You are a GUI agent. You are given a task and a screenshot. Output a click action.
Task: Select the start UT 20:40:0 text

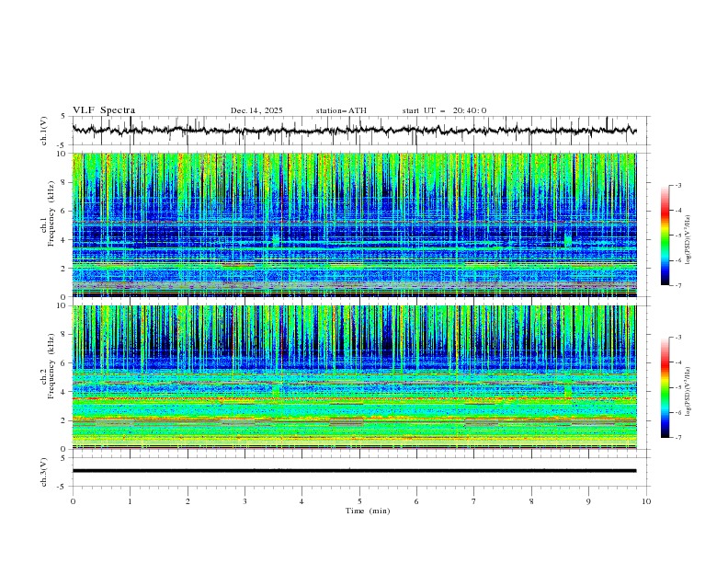[444, 110]
